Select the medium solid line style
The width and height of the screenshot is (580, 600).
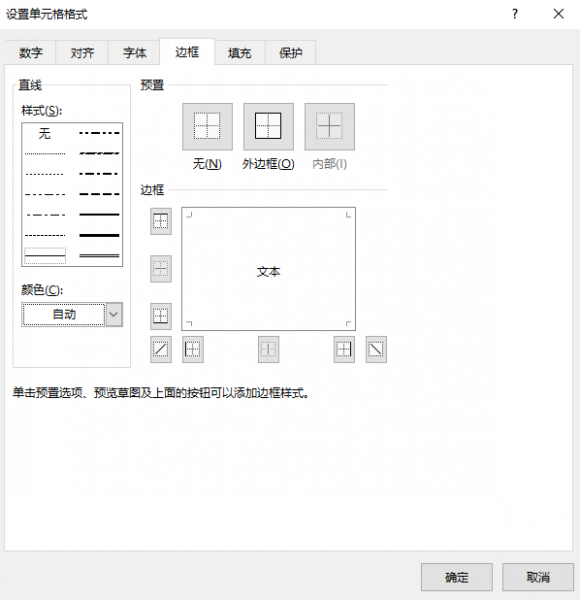point(99,215)
